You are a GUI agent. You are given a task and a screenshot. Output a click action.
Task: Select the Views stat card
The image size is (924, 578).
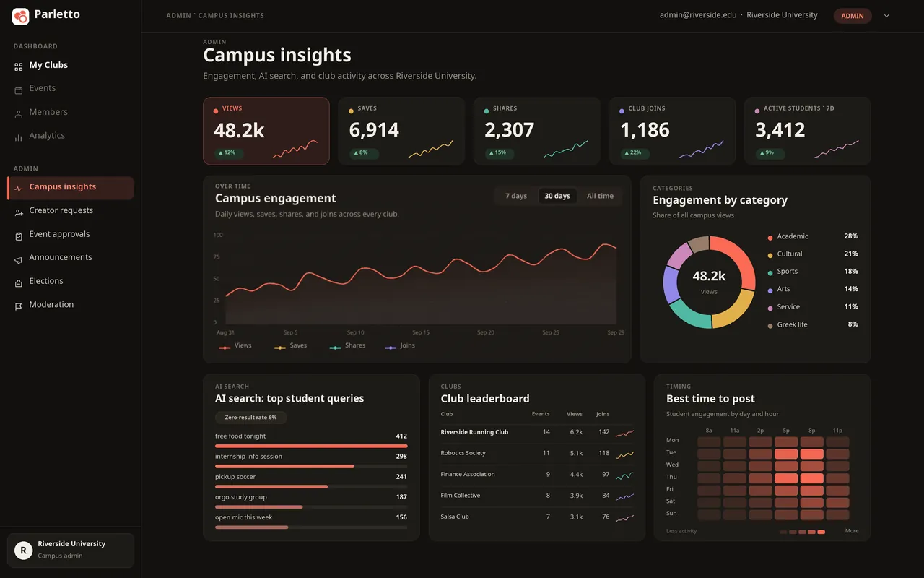[x=266, y=131]
